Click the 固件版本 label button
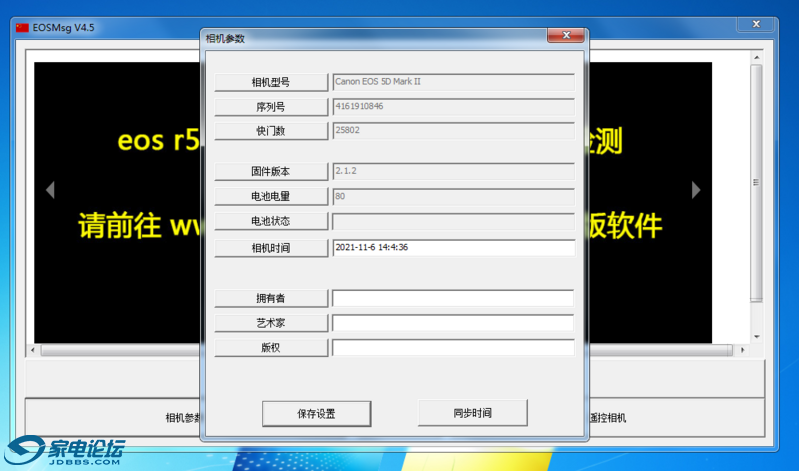The image size is (799, 471). [271, 171]
